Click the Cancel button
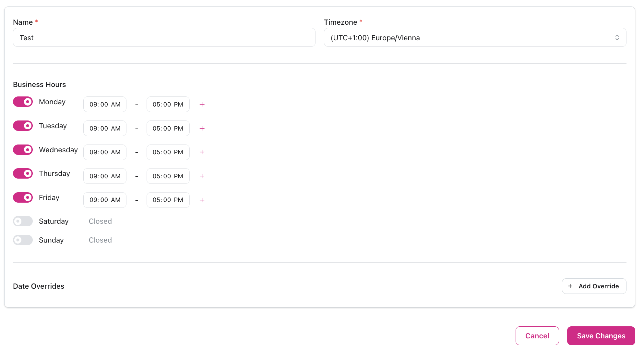The image size is (644, 352). click(x=537, y=336)
